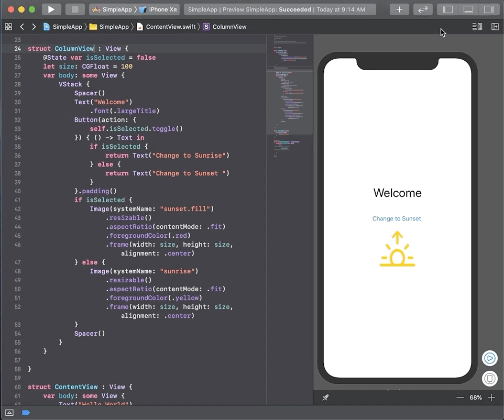This screenshot has height=420, width=504.
Task: Toggle debug area icon in bottom bar
Action: click(x=9, y=413)
